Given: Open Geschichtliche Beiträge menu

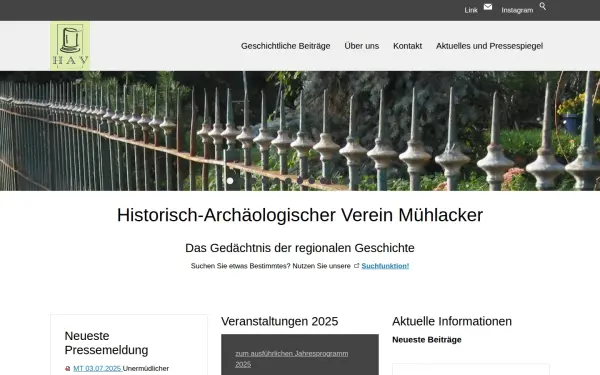Looking at the screenshot, I should tap(285, 46).
